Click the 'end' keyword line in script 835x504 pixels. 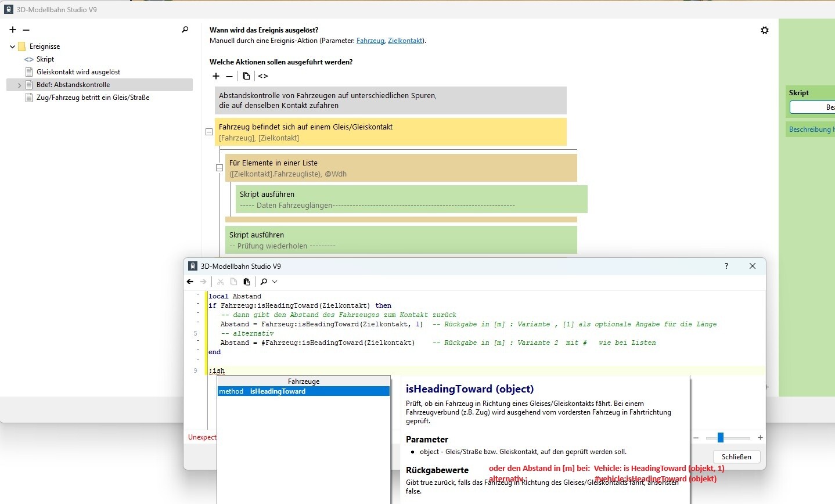pos(215,352)
